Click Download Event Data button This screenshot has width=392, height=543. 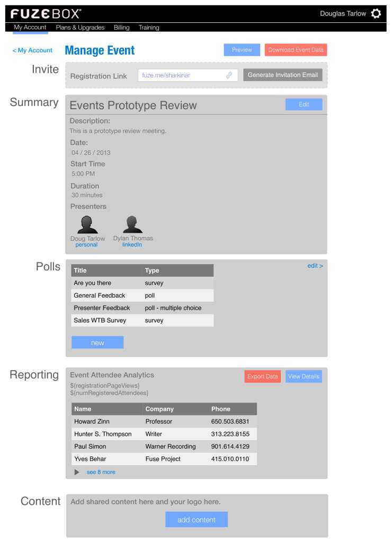[x=296, y=50]
